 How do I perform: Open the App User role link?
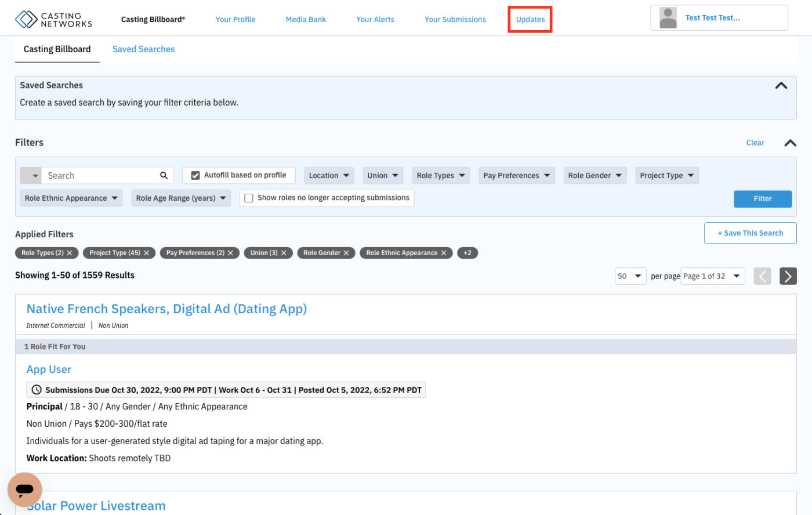pyautogui.click(x=49, y=369)
